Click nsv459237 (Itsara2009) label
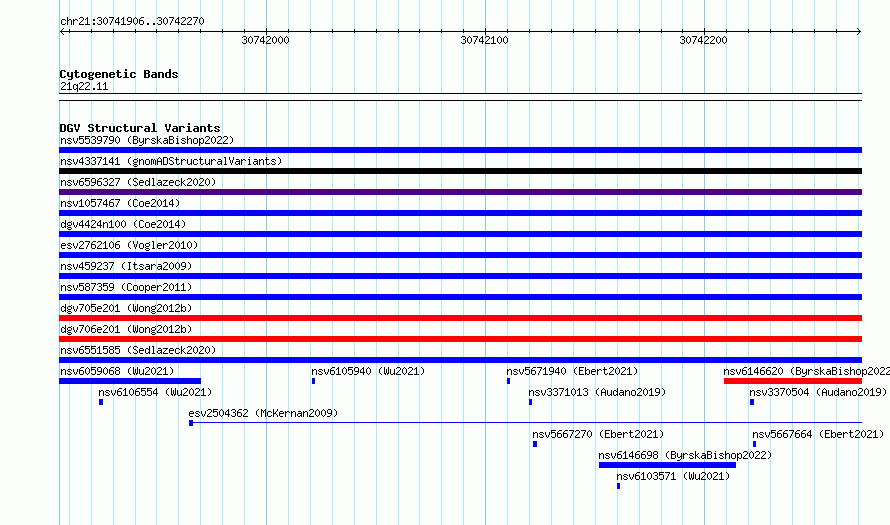This screenshot has height=525, width=890. coord(126,266)
